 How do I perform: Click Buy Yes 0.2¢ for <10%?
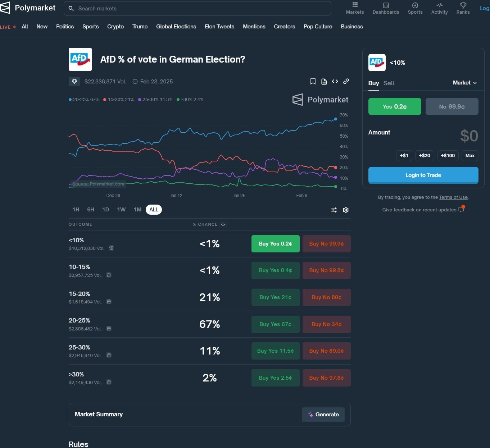click(x=276, y=244)
